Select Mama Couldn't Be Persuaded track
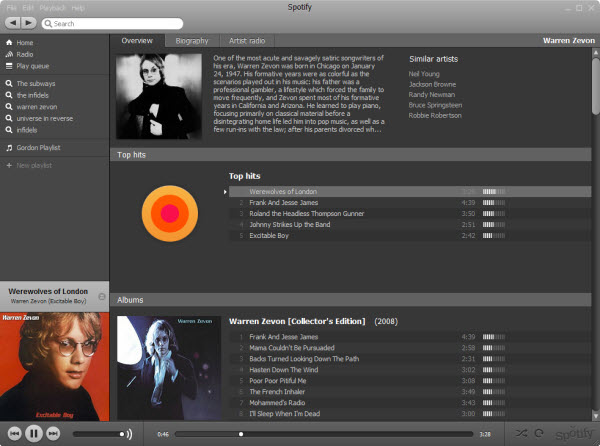This screenshot has width=600, height=446. click(x=410, y=348)
